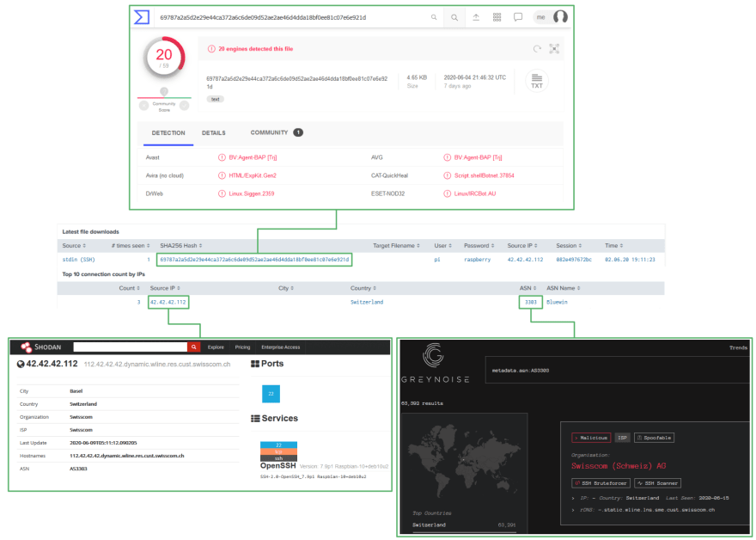Sort by Target Filename column
Image resolution: width=756 pixels, height=540 pixels.
coord(396,246)
